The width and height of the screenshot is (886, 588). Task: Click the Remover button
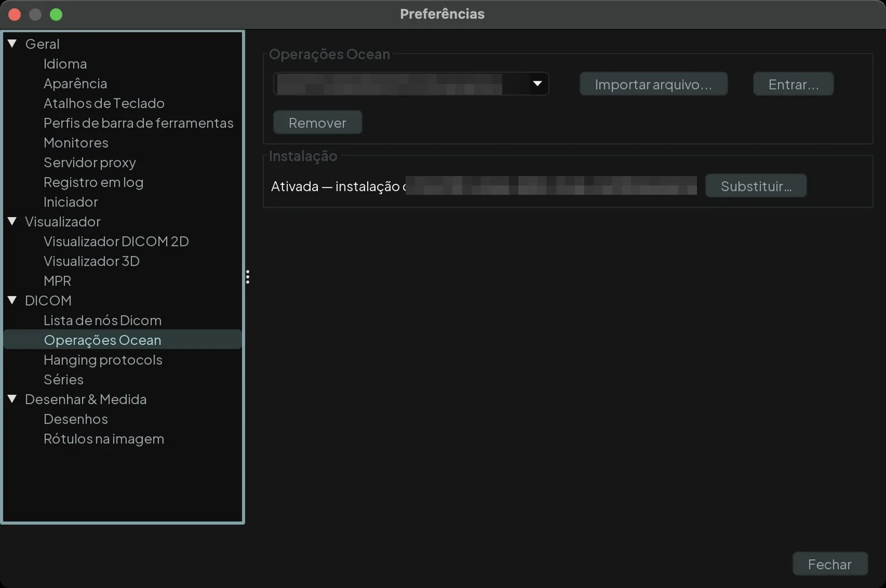(x=317, y=122)
